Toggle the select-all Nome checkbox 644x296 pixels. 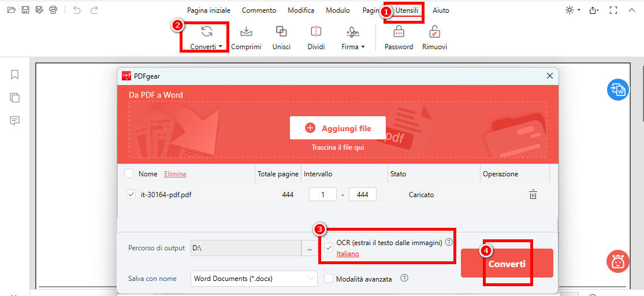click(x=129, y=173)
